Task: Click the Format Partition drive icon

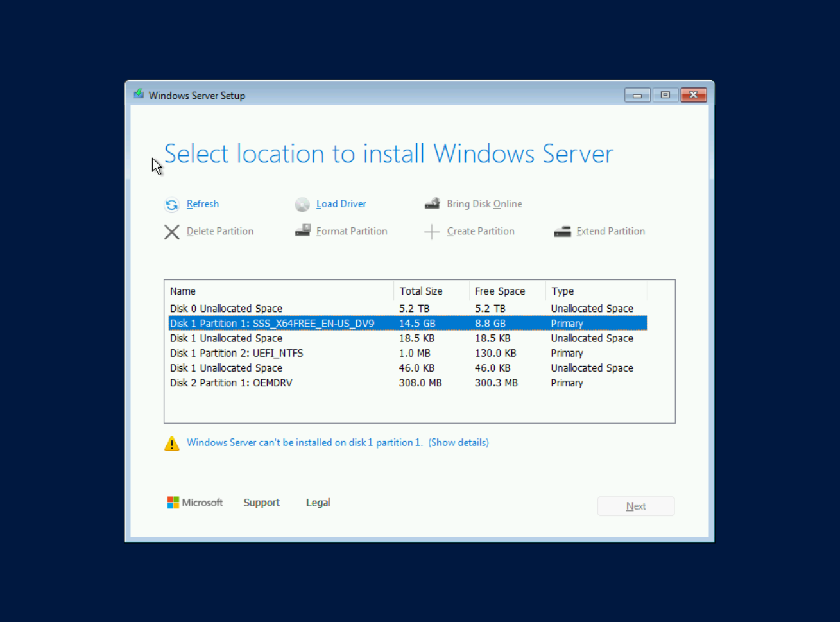Action: [x=302, y=230]
